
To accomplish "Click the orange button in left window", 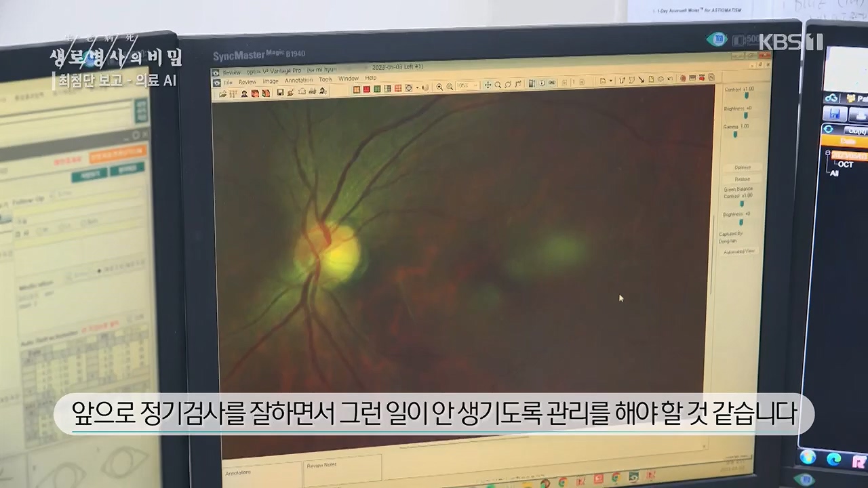I will pos(117,154).
